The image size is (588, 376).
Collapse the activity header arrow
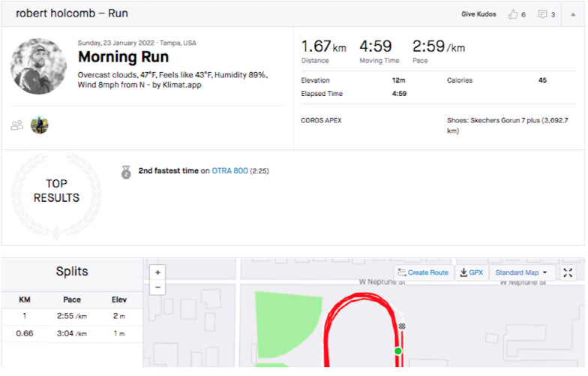[x=573, y=14]
